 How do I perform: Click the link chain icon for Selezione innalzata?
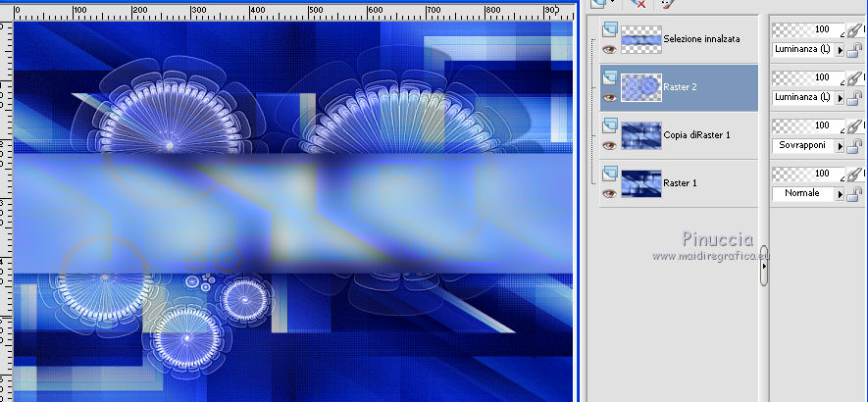856,30
